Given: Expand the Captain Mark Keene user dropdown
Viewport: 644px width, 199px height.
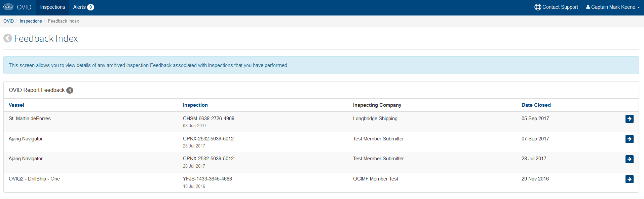Looking at the screenshot, I should [x=613, y=7].
